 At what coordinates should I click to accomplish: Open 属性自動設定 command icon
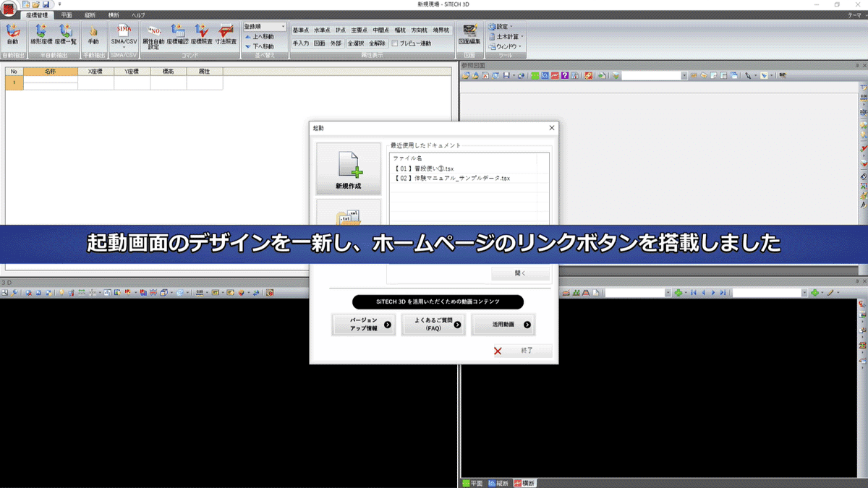click(153, 36)
